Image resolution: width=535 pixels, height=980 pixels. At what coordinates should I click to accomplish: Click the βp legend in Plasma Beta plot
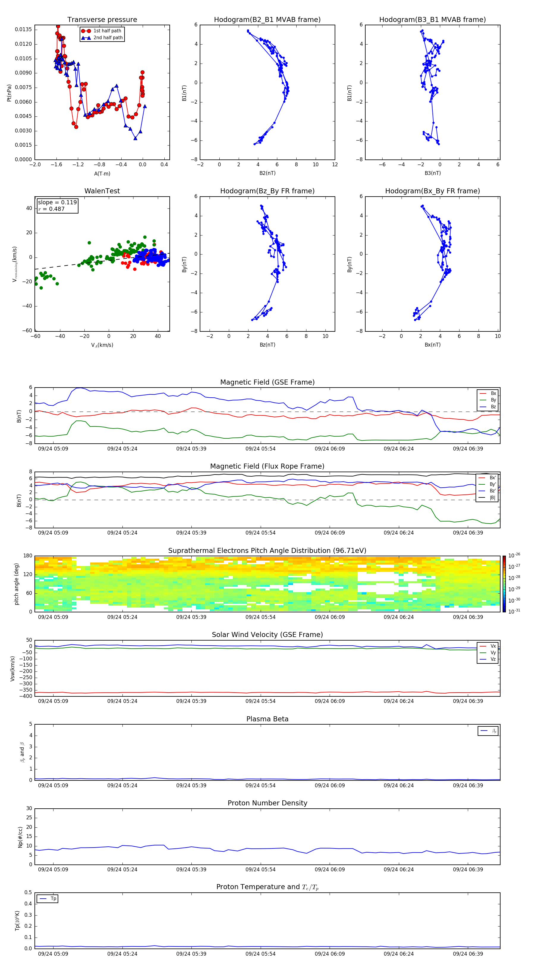488,731
